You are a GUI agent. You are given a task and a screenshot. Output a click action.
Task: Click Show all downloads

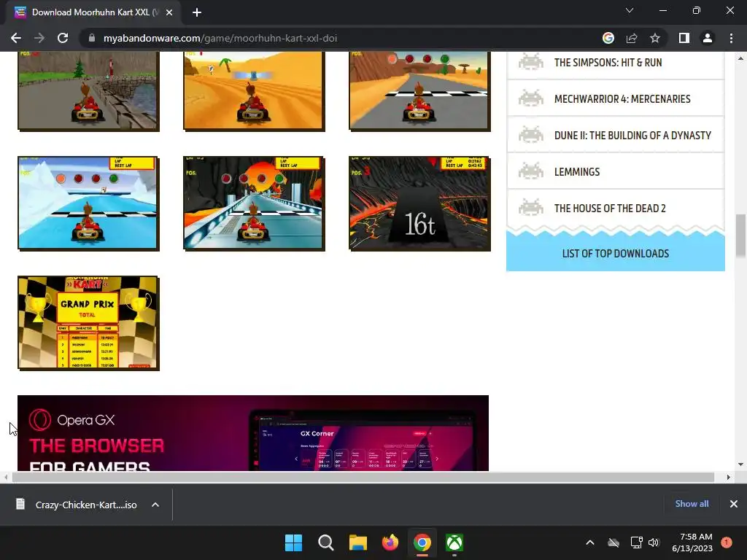click(692, 504)
